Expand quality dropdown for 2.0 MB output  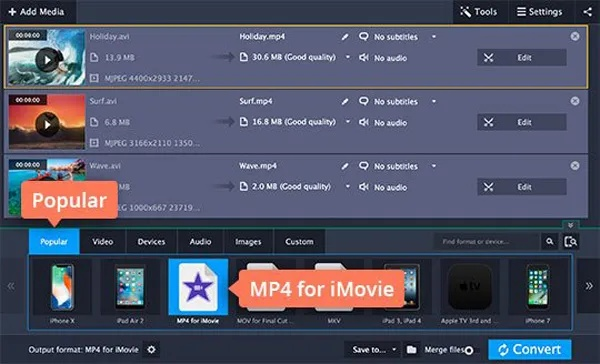(347, 186)
